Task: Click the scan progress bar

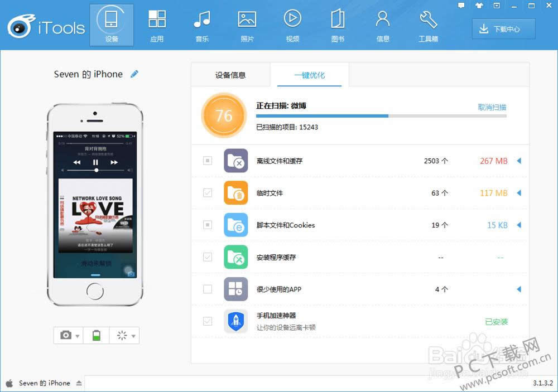Action: click(381, 116)
